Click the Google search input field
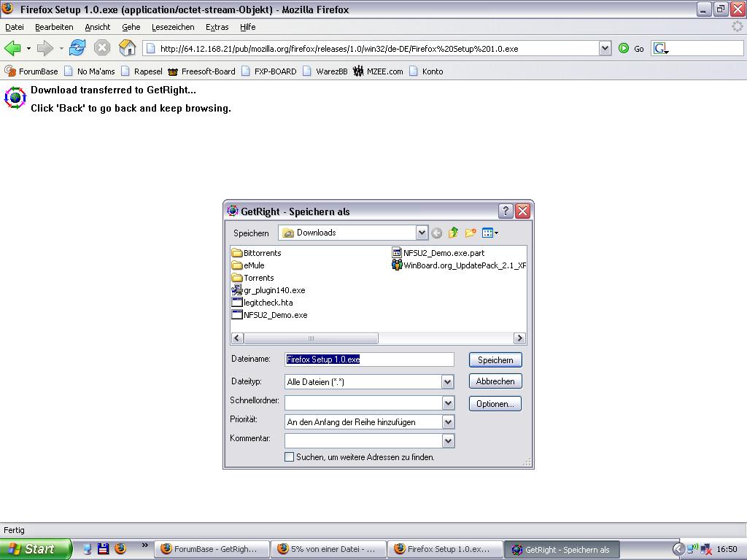Viewport: 747px width, 560px height. (x=706, y=48)
